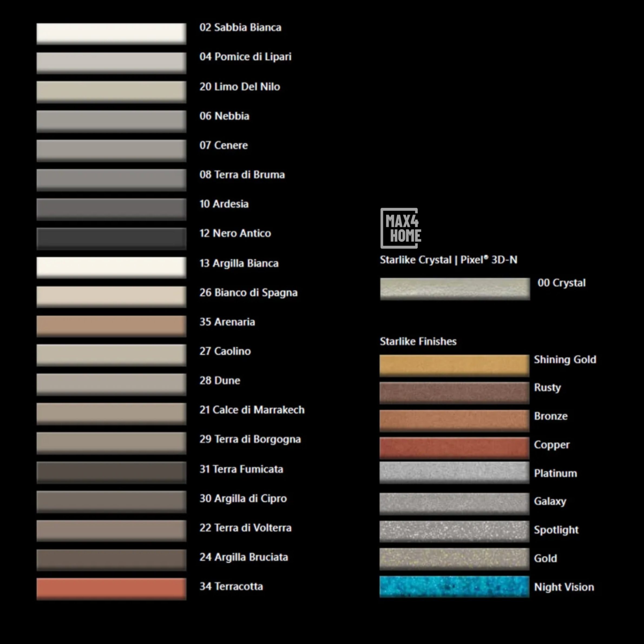Click the '31 Terra Fumicata' label

coord(241,469)
